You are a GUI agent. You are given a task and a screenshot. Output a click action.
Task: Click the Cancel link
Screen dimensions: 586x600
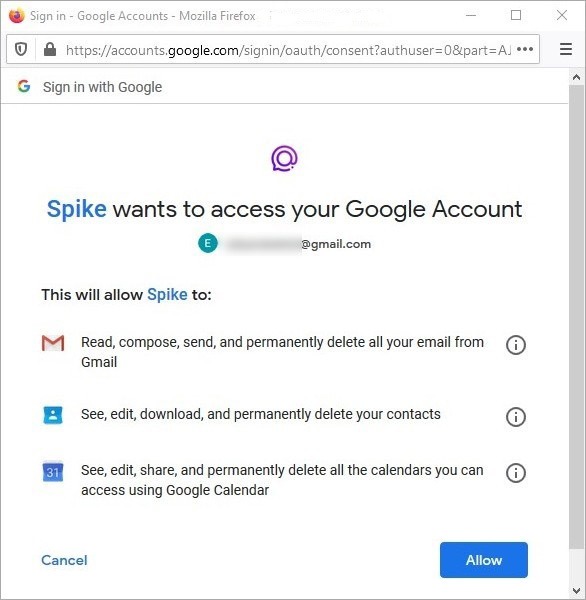64,560
